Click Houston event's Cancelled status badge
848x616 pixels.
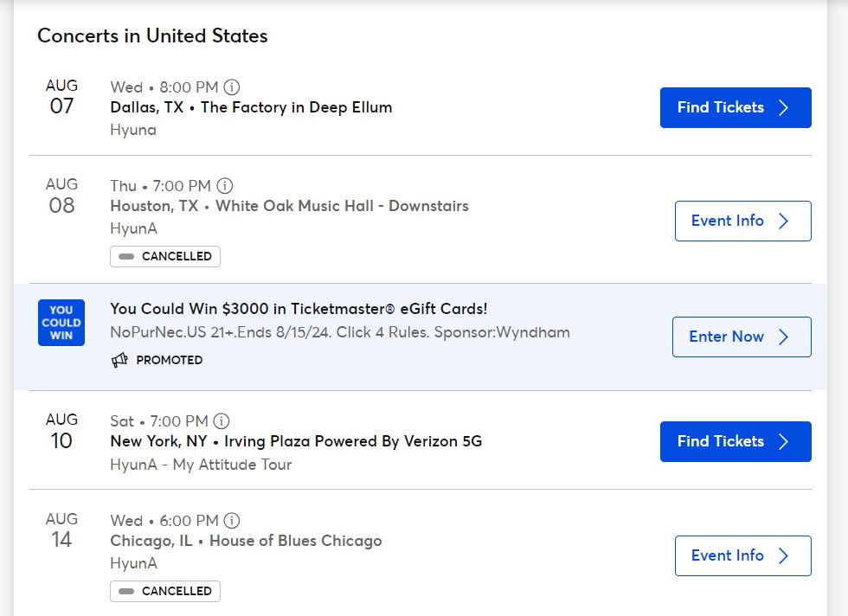coord(165,256)
